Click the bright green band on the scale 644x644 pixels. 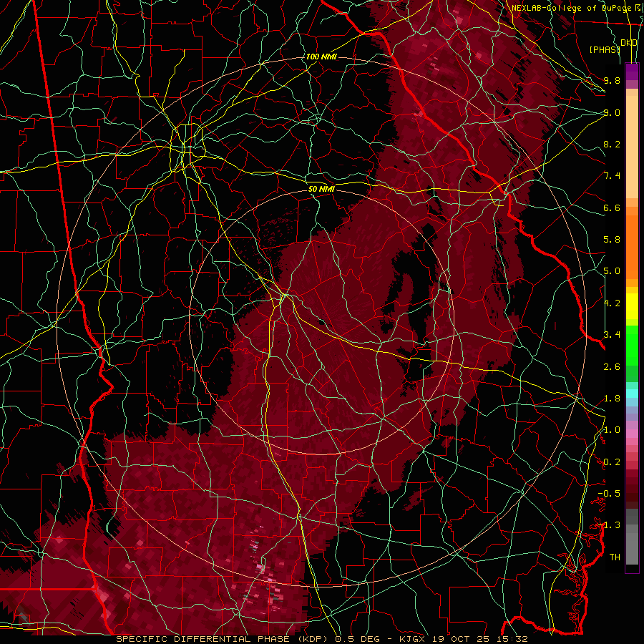(632, 345)
